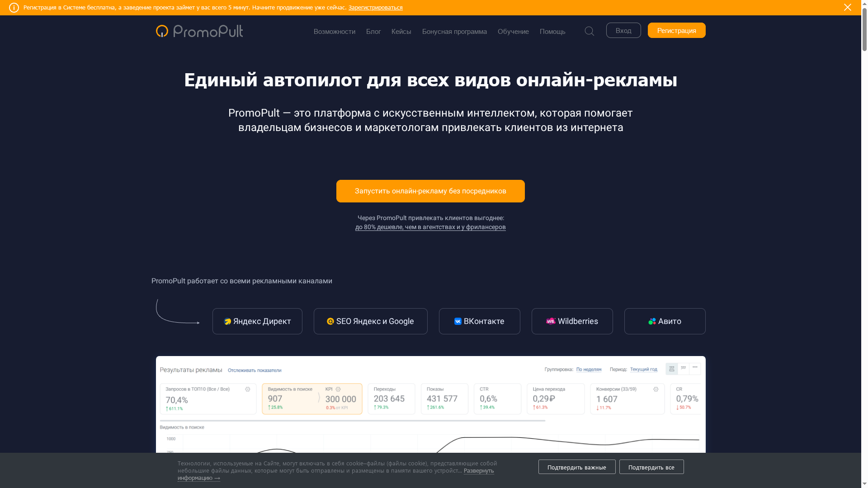This screenshot has height=488, width=868.
Task: Expand cookie info via Развернуть информацию link
Action: pyautogui.click(x=478, y=471)
